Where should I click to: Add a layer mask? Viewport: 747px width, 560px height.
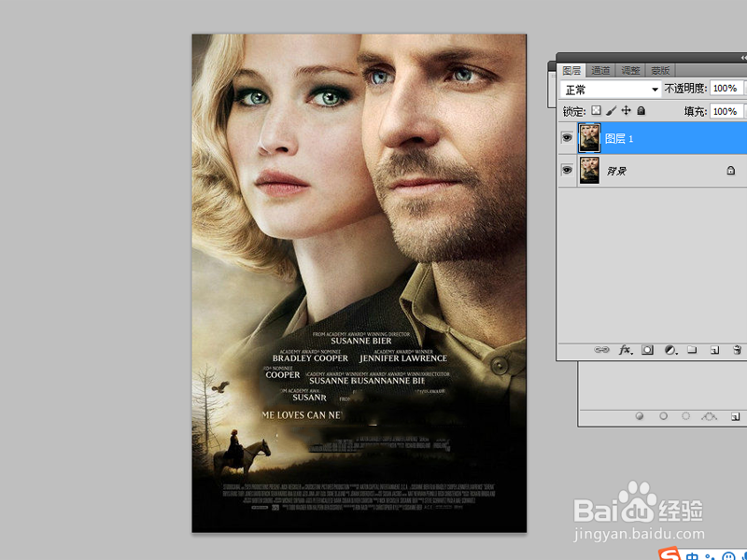[x=647, y=350]
